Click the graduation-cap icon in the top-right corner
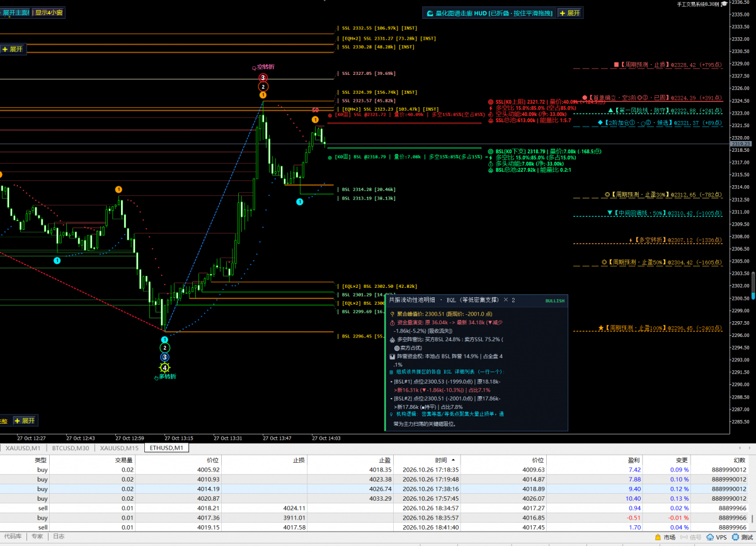The image size is (756, 546). coord(724,4)
